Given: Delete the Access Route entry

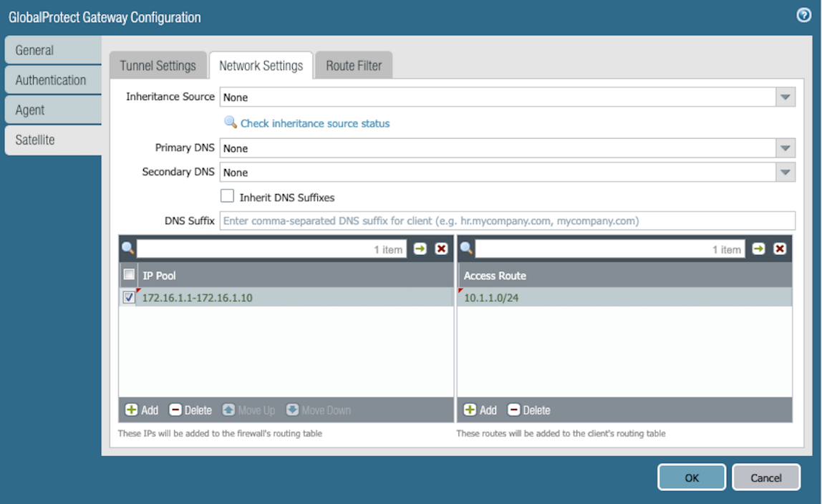Looking at the screenshot, I should tap(528, 409).
